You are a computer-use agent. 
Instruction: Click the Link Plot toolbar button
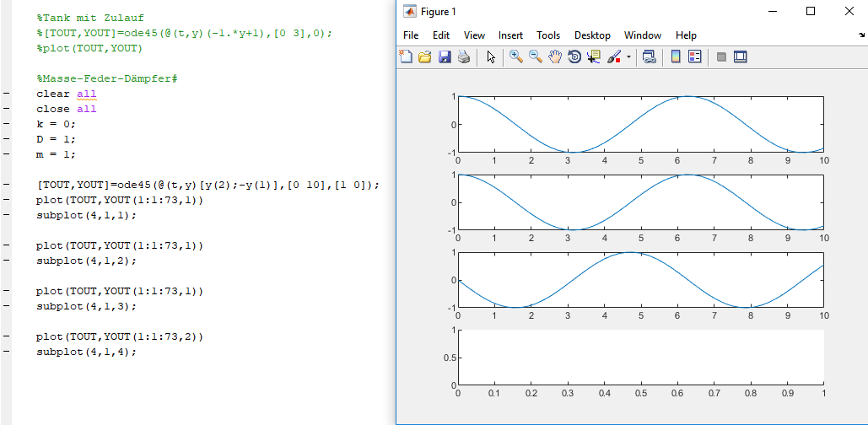click(649, 57)
